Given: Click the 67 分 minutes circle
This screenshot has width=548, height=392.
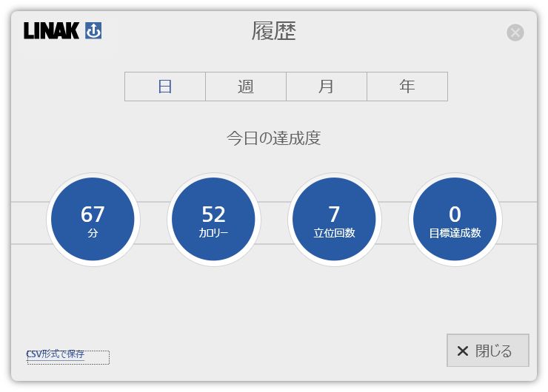Looking at the screenshot, I should pos(93,220).
